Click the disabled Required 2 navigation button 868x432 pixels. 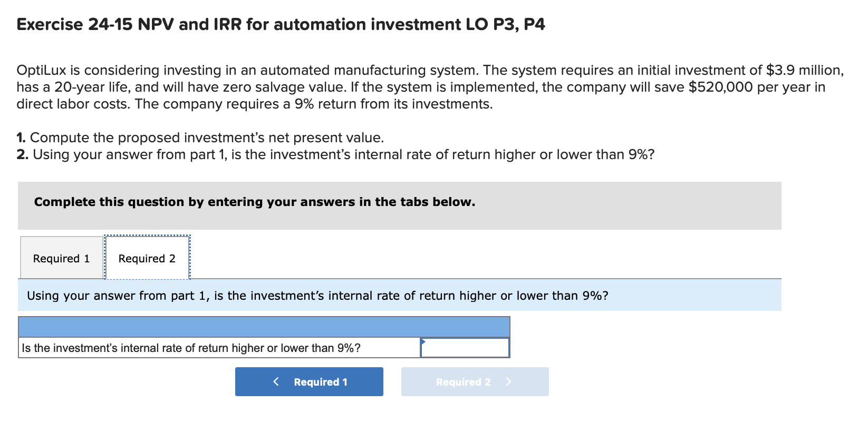tap(474, 381)
